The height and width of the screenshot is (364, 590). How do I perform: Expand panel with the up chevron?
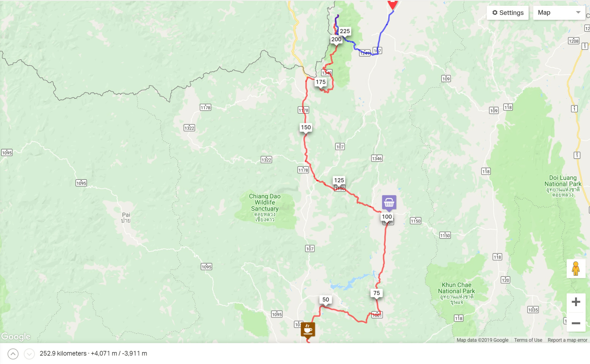(x=13, y=354)
